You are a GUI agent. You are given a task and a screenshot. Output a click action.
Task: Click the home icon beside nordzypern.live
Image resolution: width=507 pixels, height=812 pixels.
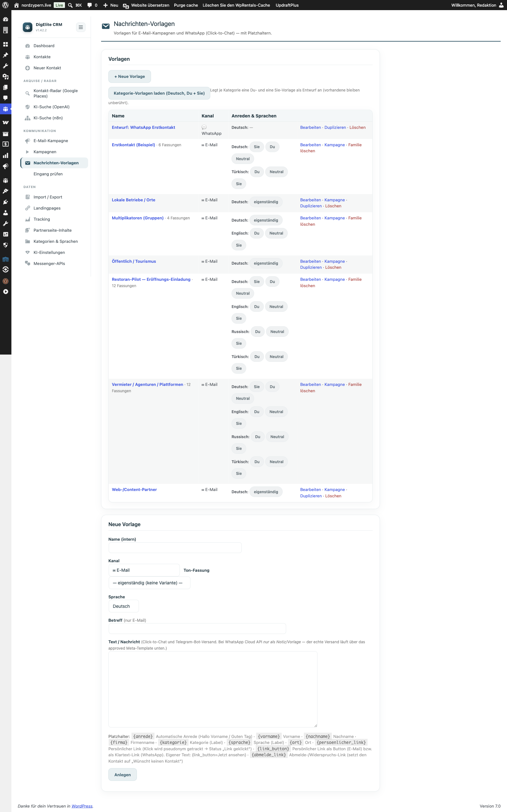click(16, 5)
